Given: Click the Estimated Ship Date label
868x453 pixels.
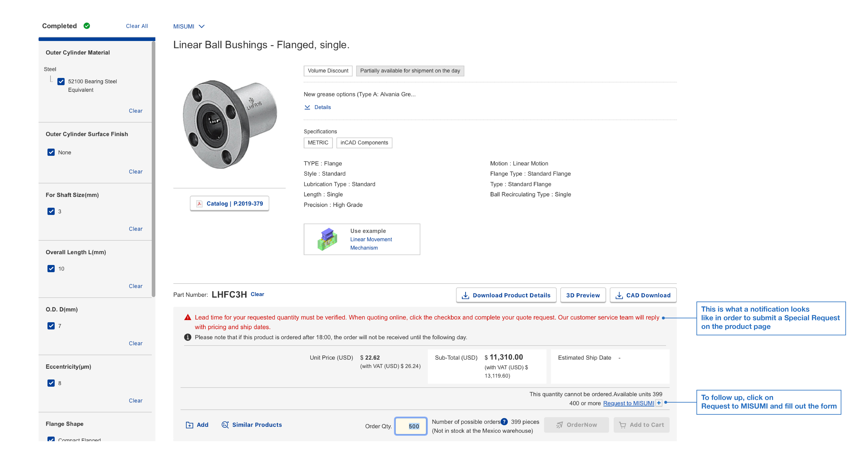Looking at the screenshot, I should pos(584,358).
